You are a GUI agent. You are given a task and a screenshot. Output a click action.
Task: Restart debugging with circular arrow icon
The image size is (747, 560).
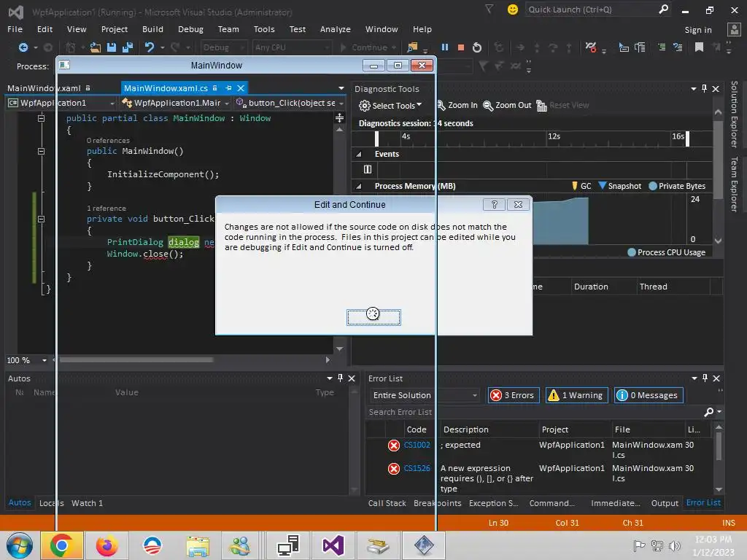point(477,47)
